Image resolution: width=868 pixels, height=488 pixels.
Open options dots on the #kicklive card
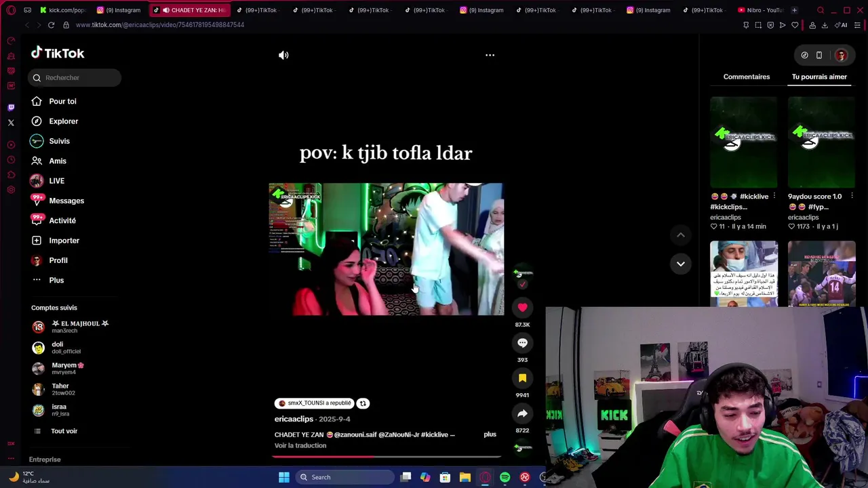click(774, 197)
